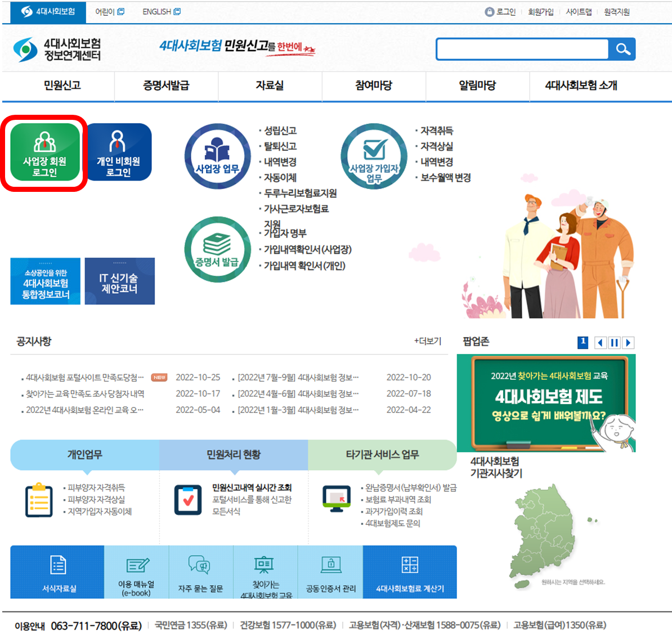Viewport: 672px width, 633px height.
Task: Open the 알림마당 menu
Action: pyautogui.click(x=477, y=86)
